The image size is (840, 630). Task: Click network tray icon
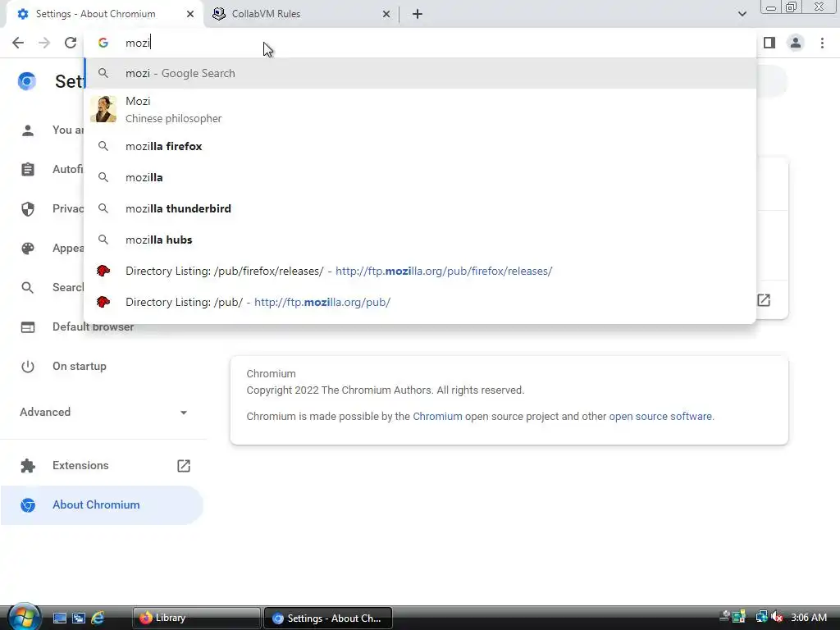[x=760, y=617]
